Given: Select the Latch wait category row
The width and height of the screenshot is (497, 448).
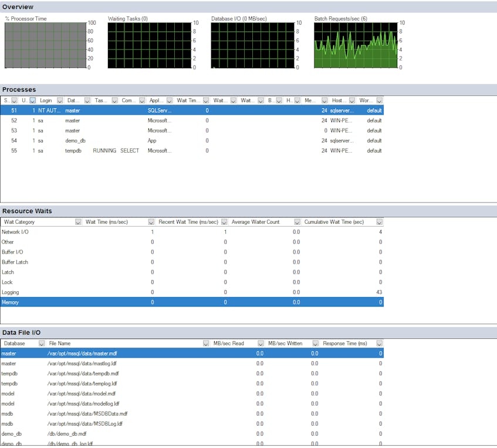Looking at the screenshot, I should (192, 272).
